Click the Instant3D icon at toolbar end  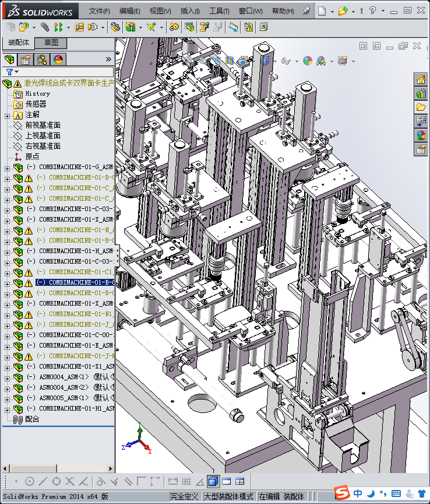click(263, 27)
